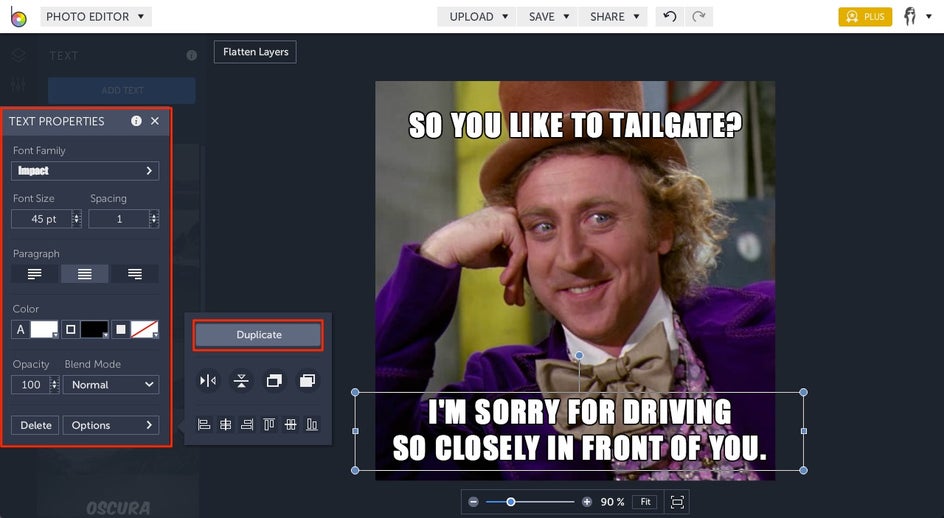Open the Impact font family picker
This screenshot has width=944, height=518.
(85, 170)
